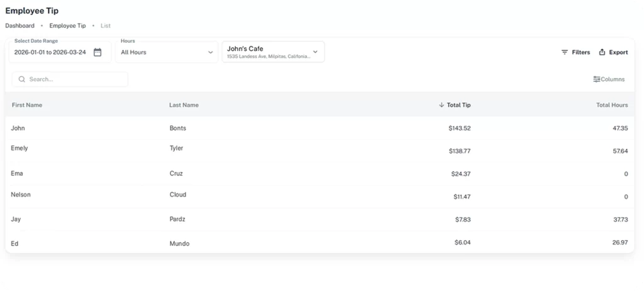Click the search magnifier icon

pos(22,79)
